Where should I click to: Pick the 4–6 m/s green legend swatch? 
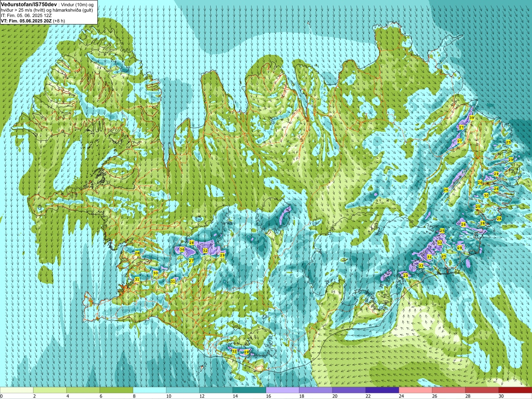click(83, 390)
